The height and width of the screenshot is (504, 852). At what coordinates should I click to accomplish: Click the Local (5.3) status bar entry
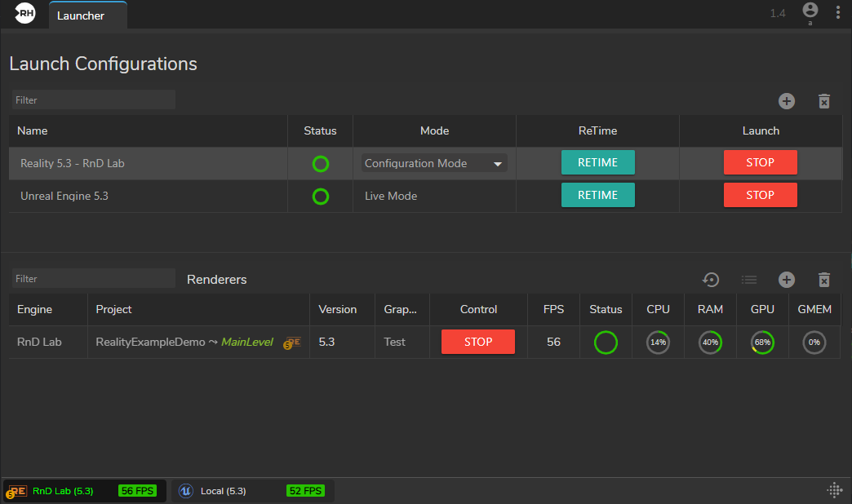click(253, 491)
